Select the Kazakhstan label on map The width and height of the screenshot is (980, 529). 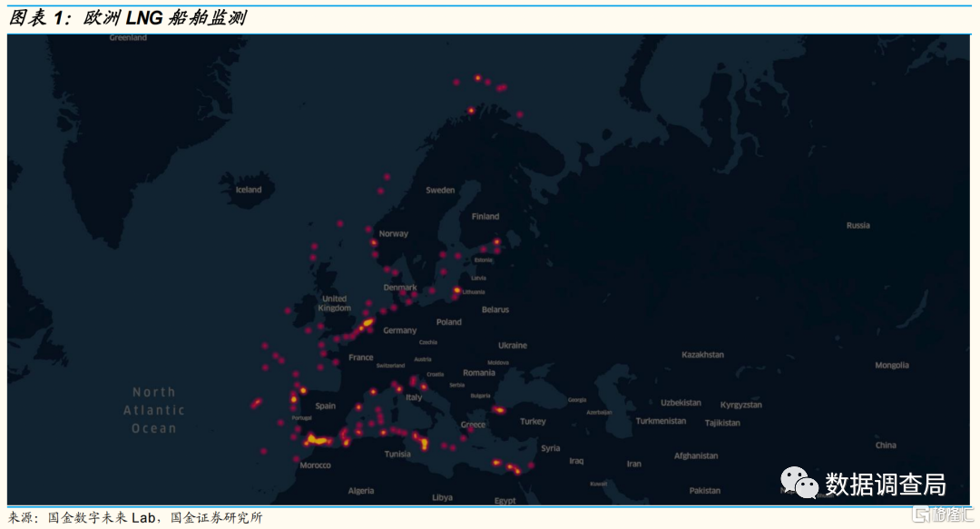[702, 355]
